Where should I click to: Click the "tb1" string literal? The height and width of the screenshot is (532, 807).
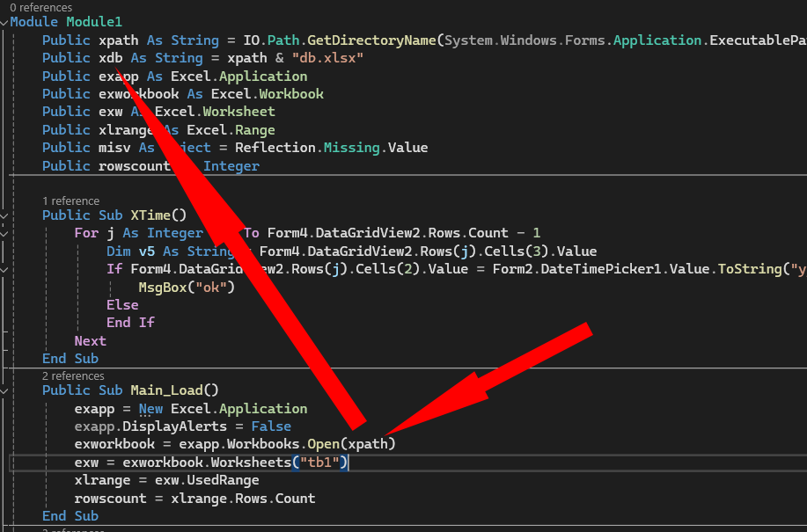[319, 463]
